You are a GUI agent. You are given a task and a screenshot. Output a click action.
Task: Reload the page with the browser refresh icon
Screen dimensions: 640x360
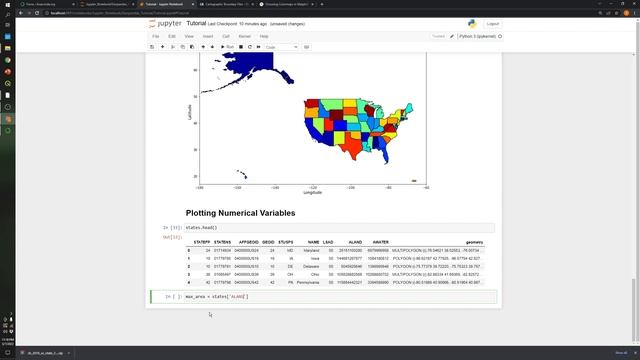37,13
